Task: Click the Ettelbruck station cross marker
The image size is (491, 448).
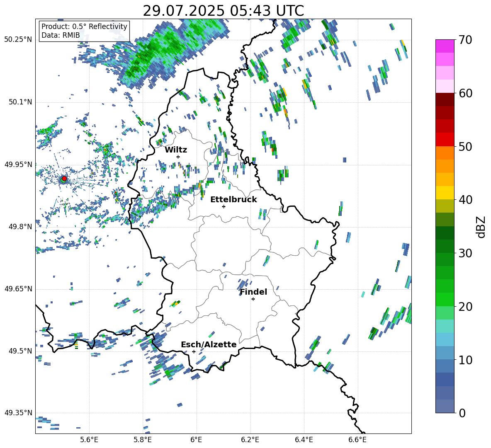Action: (x=224, y=206)
